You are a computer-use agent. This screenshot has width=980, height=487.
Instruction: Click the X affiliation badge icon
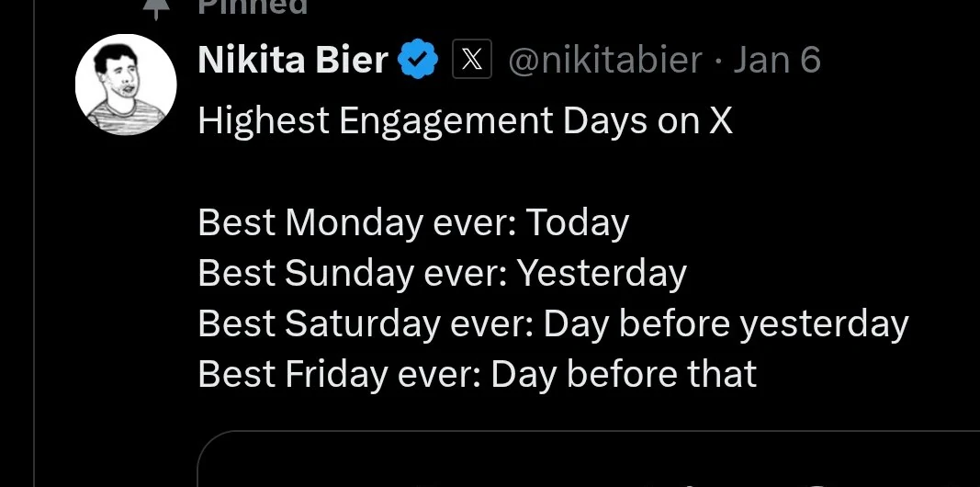472,60
